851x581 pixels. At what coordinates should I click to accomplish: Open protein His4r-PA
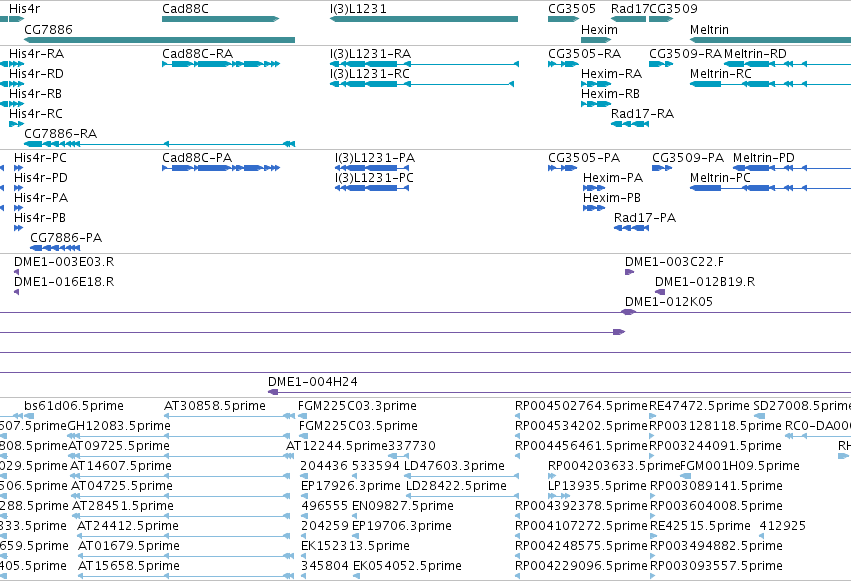[x=41, y=198]
